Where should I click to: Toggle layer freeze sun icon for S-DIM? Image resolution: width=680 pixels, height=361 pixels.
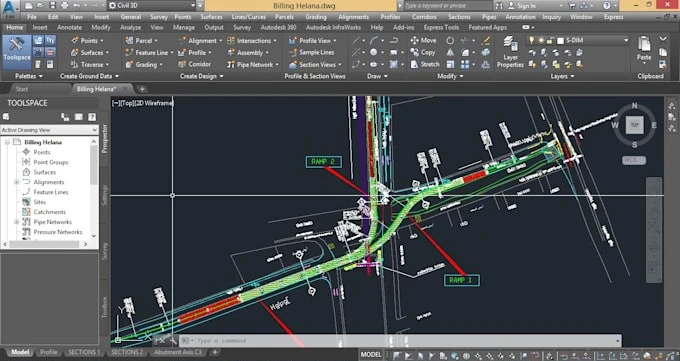pos(541,40)
